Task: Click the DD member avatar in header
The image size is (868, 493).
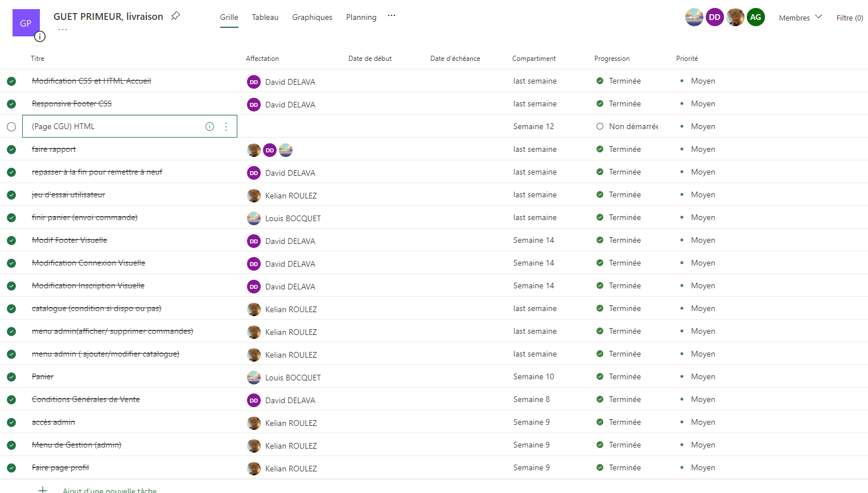Action: [x=714, y=17]
